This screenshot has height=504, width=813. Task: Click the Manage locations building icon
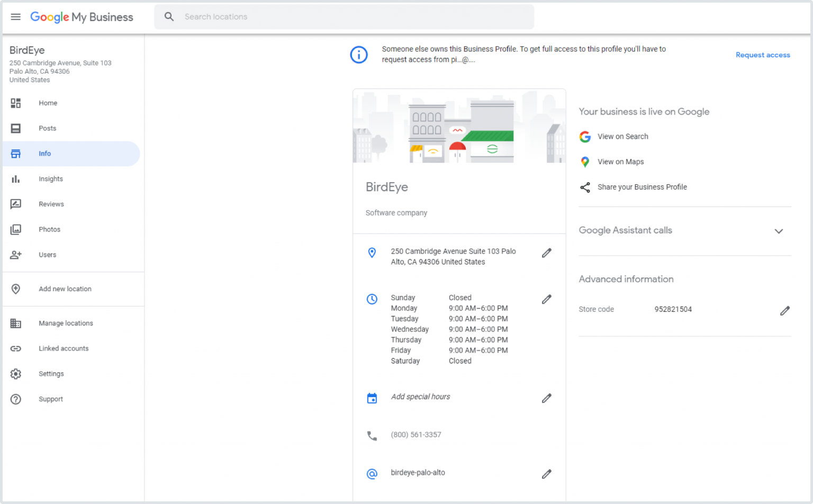[x=16, y=323]
